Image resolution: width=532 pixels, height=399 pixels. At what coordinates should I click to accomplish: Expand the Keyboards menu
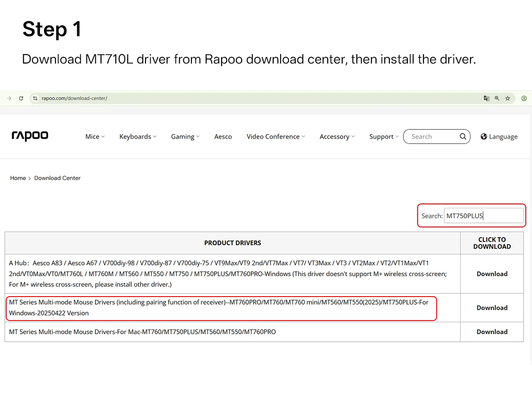pos(138,137)
